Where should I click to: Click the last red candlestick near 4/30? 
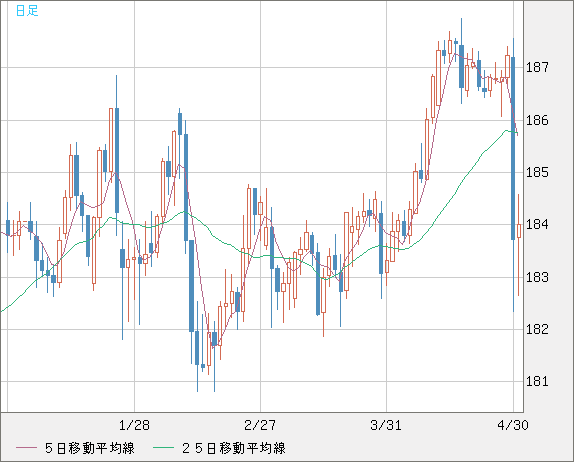tap(519, 231)
